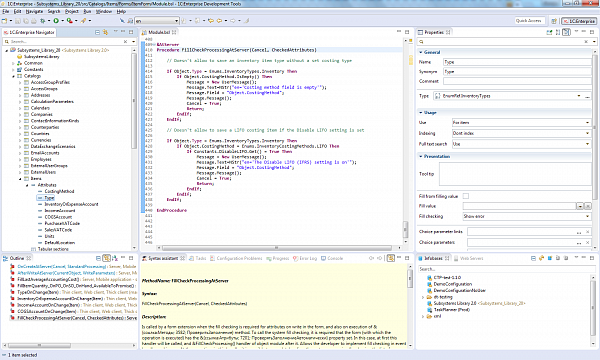Click the Navigator vertical scrollbar
Image resolution: width=600 pixels, height=360 pixels.
[x=134, y=101]
